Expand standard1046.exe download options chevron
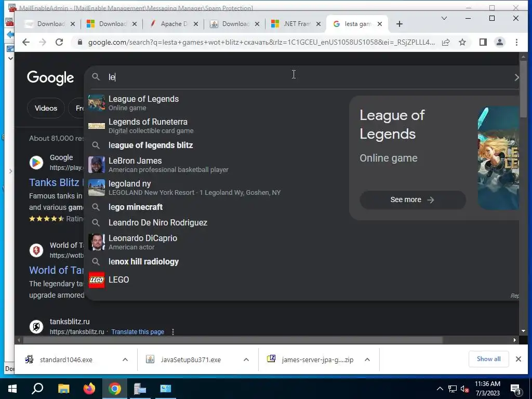 click(x=125, y=360)
